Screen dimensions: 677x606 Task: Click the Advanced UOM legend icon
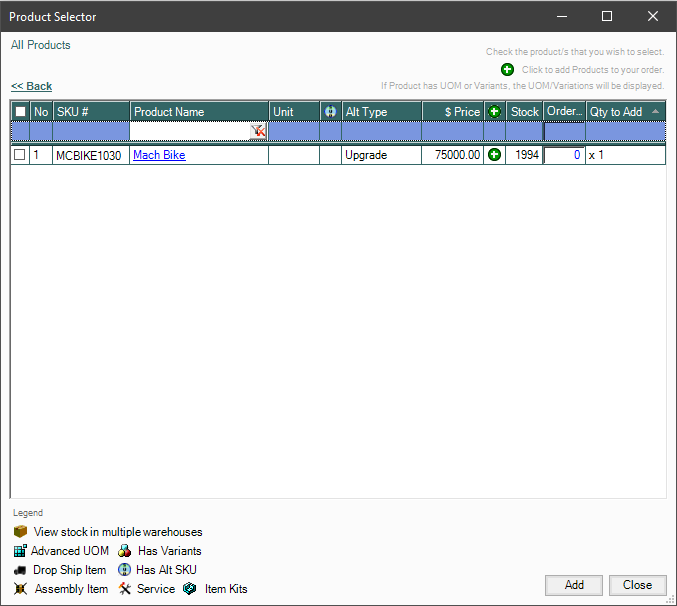(20, 551)
